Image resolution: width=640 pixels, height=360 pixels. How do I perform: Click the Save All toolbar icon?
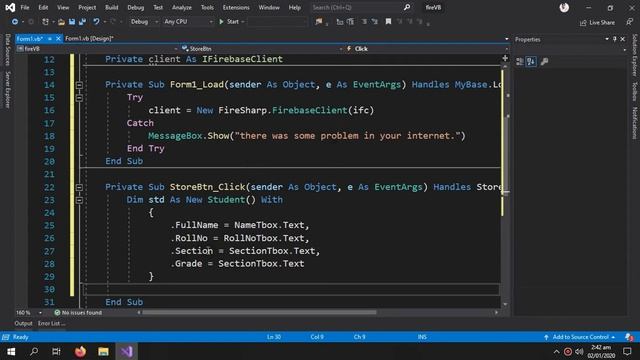pos(82,22)
